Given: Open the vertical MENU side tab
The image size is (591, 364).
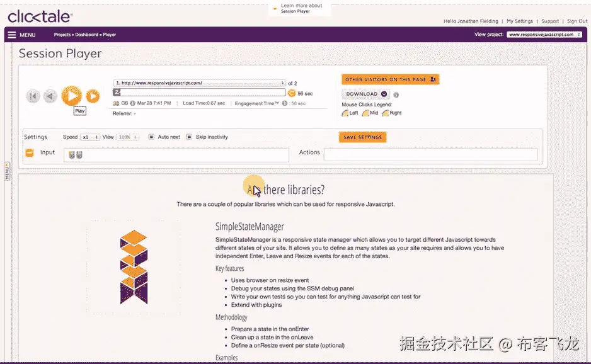Looking at the screenshot, I should click(7, 171).
